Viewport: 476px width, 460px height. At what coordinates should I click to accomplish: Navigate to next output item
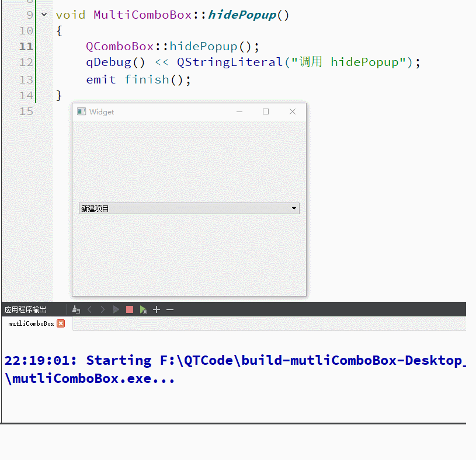point(102,309)
